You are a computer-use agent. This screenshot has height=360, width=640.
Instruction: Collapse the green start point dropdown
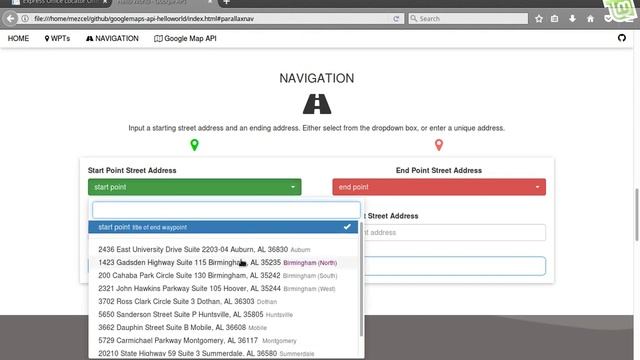coord(195,187)
